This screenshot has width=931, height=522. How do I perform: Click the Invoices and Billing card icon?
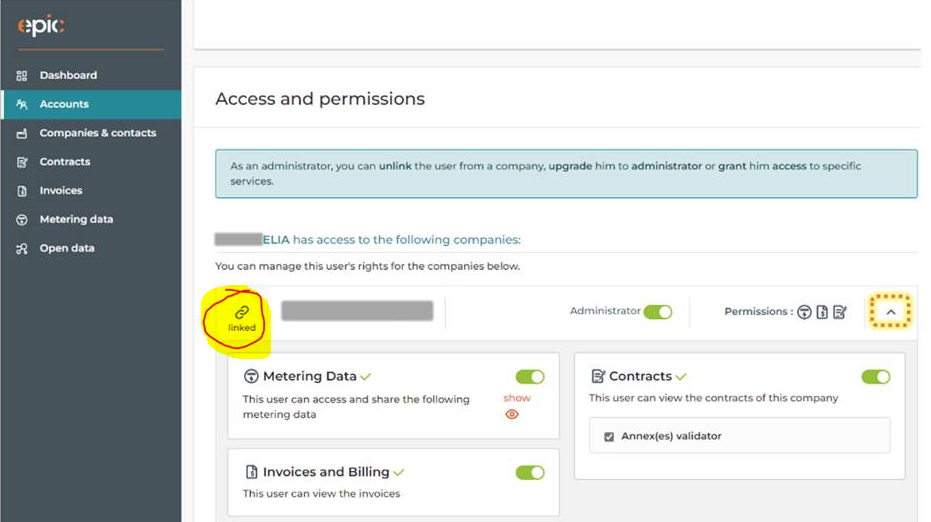(252, 472)
